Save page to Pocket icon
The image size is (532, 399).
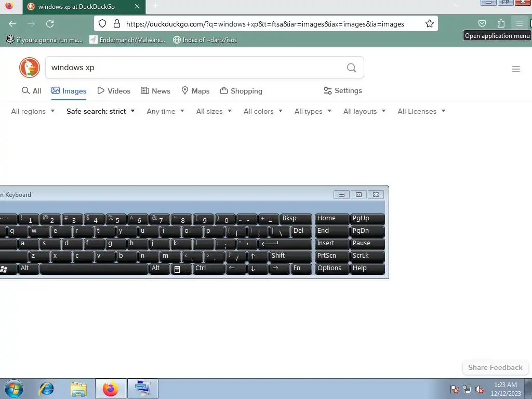pos(482,23)
